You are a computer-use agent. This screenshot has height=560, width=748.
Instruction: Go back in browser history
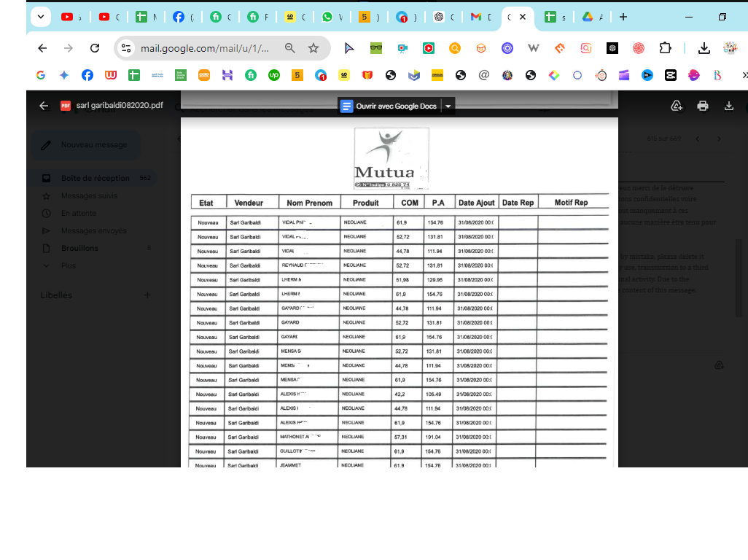pos(42,48)
